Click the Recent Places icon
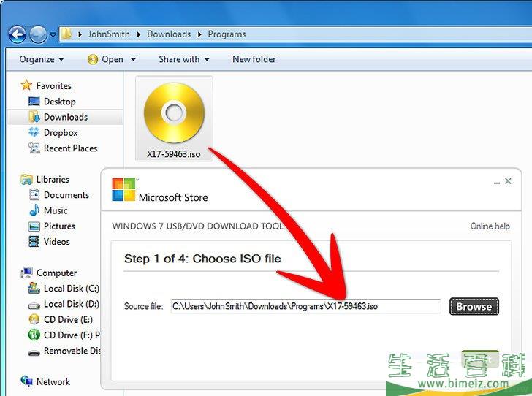The image size is (532, 396). point(34,148)
